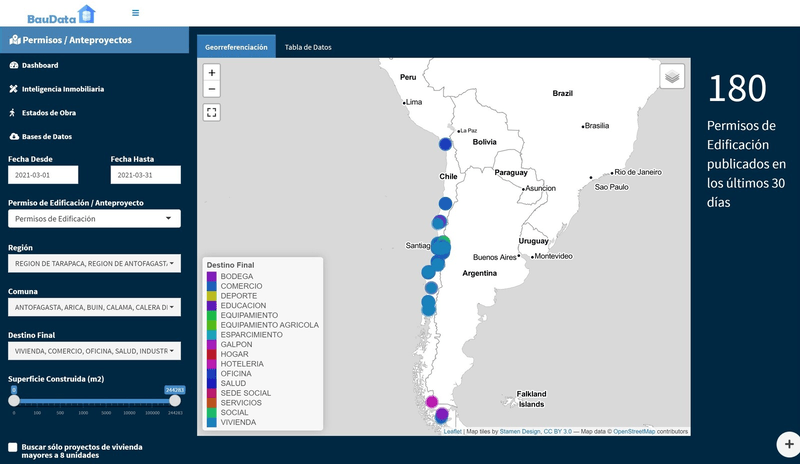Screen dimensions: 800x464
Task: Click the round plus button in corner
Action: [788, 444]
